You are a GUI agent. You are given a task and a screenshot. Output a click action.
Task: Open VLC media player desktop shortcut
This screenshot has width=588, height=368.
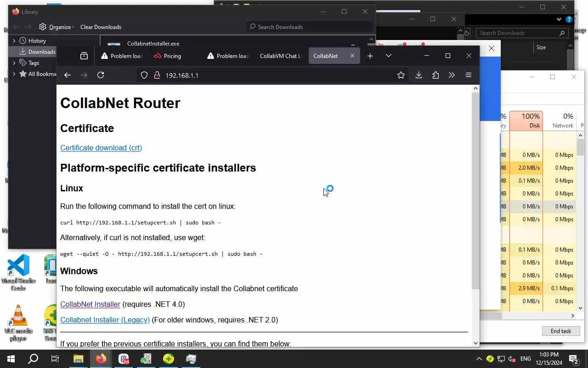(x=18, y=323)
